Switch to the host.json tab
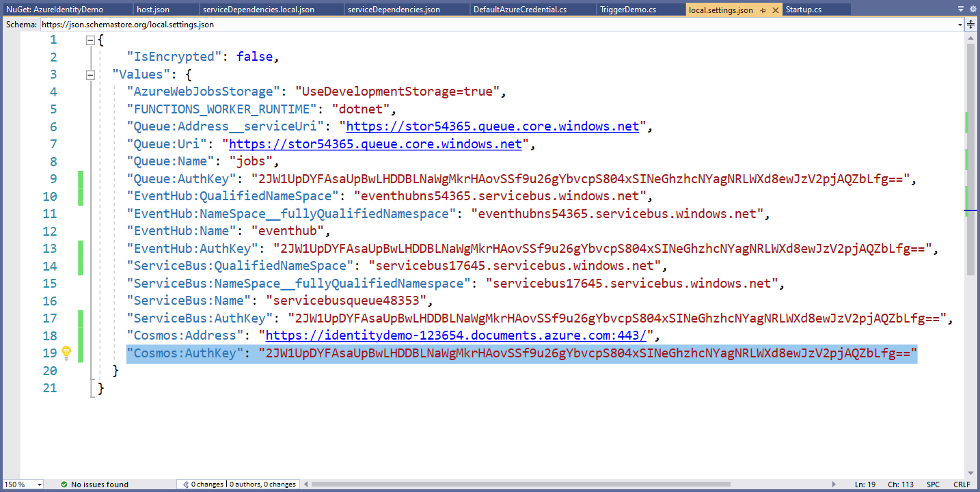This screenshot has height=492, width=980. pyautogui.click(x=153, y=10)
